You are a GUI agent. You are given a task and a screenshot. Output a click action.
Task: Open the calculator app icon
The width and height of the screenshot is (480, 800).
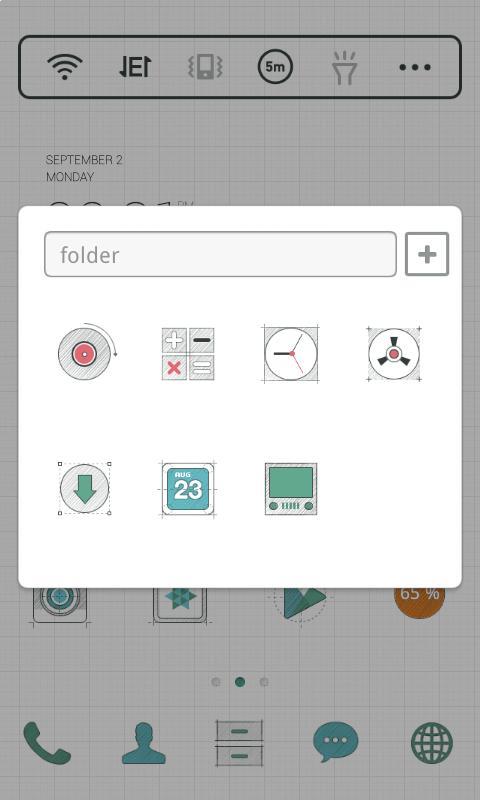coord(188,354)
